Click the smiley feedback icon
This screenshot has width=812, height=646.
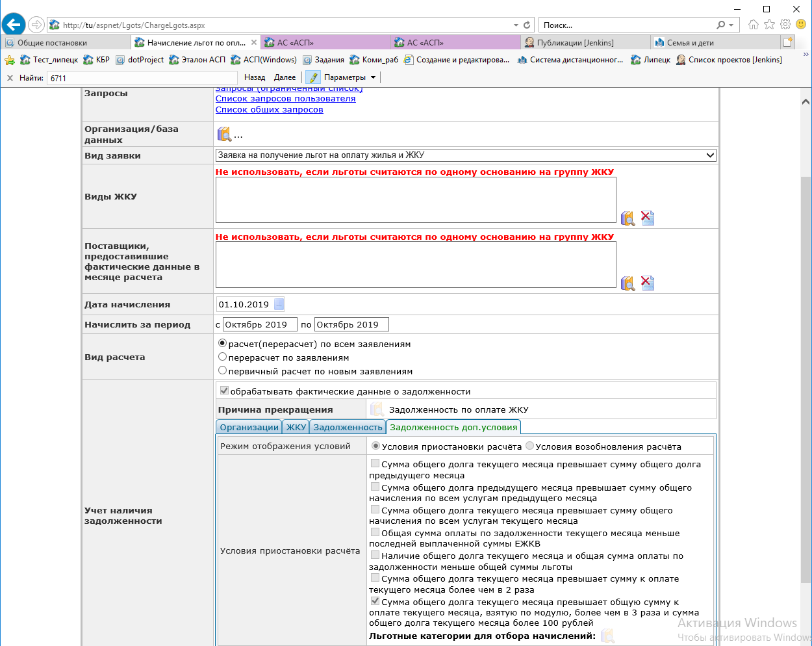(801, 25)
